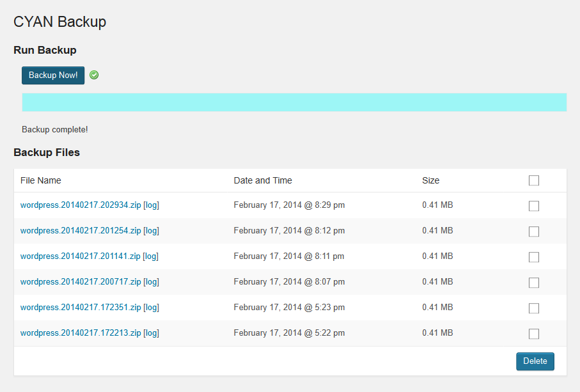
Task: Open [log] of wordpress.20140217.172351.zip
Action: pyautogui.click(x=152, y=307)
